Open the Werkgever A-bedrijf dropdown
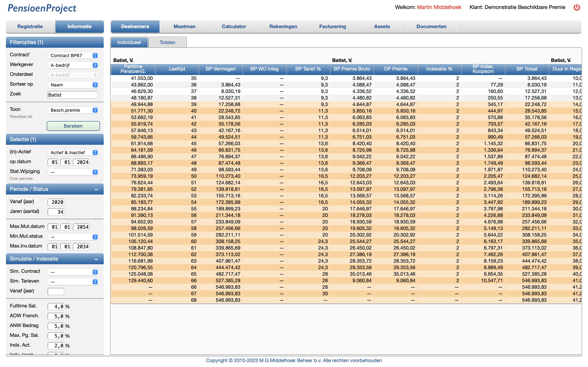The image size is (588, 367). tap(73, 65)
